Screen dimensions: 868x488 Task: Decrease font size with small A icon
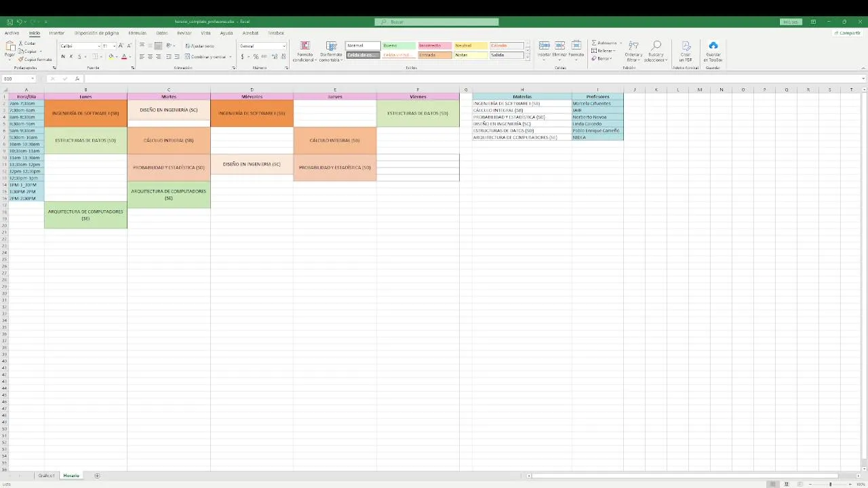click(x=128, y=45)
